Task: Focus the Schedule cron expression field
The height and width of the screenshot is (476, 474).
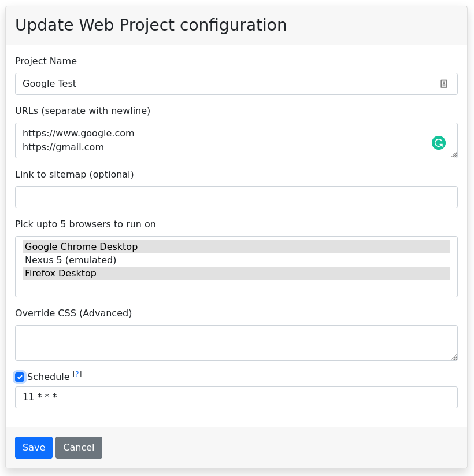Action: (236, 397)
